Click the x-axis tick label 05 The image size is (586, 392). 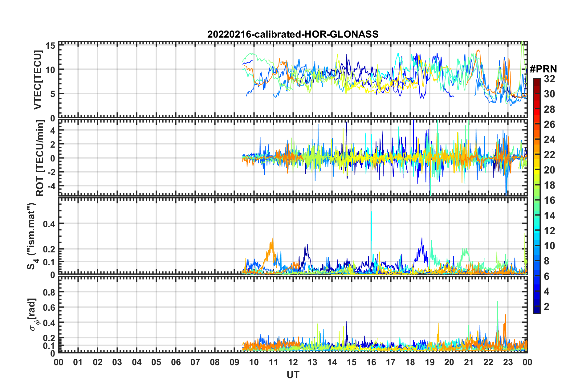[x=156, y=362]
